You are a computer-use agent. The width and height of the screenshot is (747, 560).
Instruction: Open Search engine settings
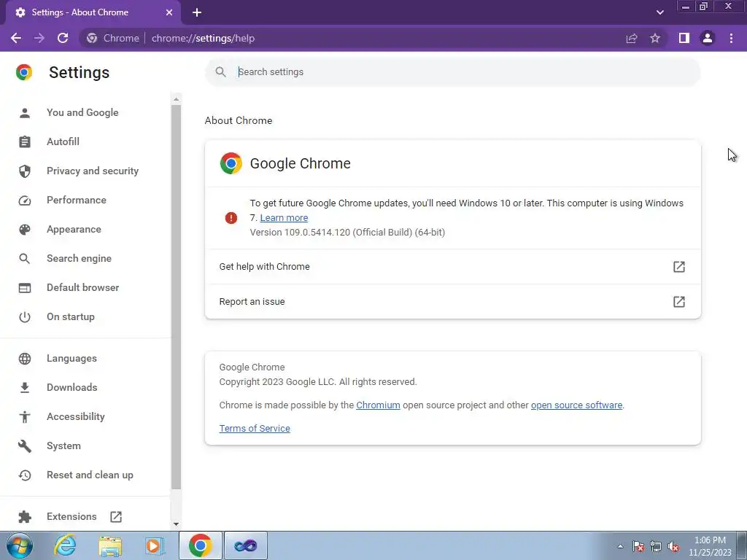79,259
